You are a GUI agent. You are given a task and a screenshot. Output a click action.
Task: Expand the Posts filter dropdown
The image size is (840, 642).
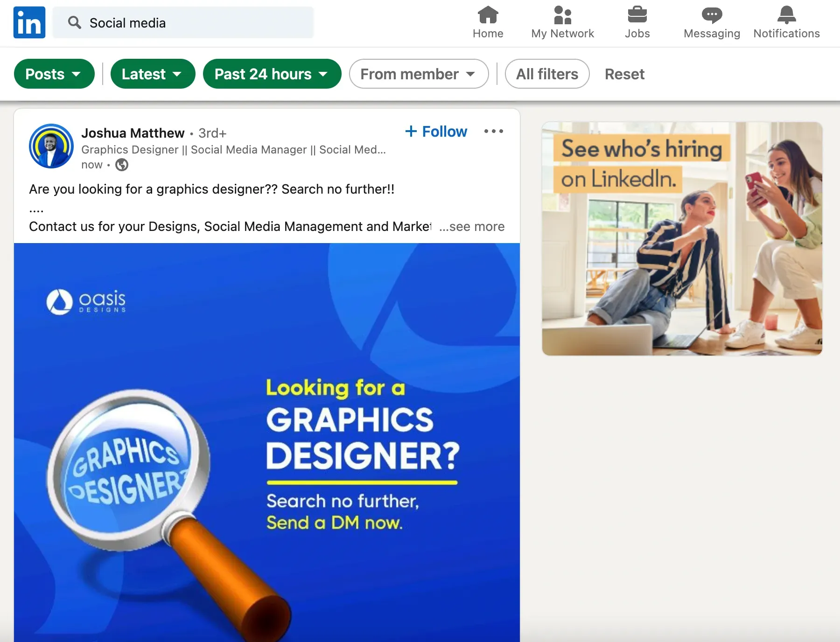[x=54, y=74]
